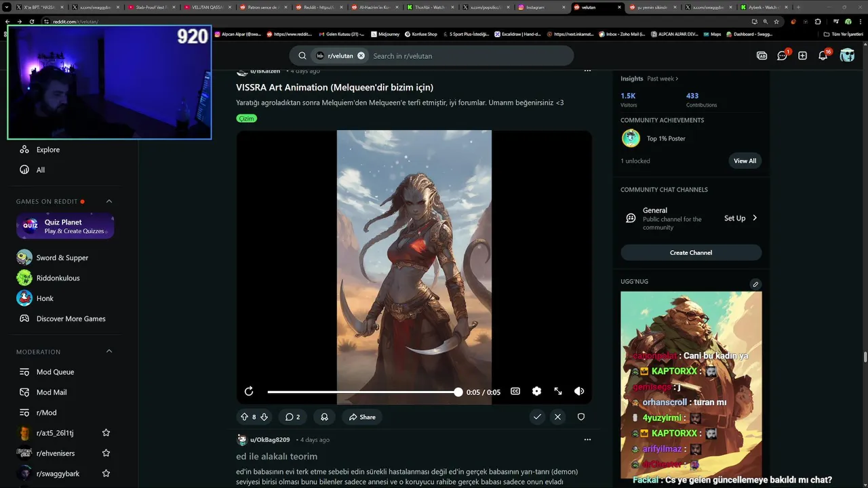
Task: Share the VISSRA Art Animation post
Action: tap(362, 417)
